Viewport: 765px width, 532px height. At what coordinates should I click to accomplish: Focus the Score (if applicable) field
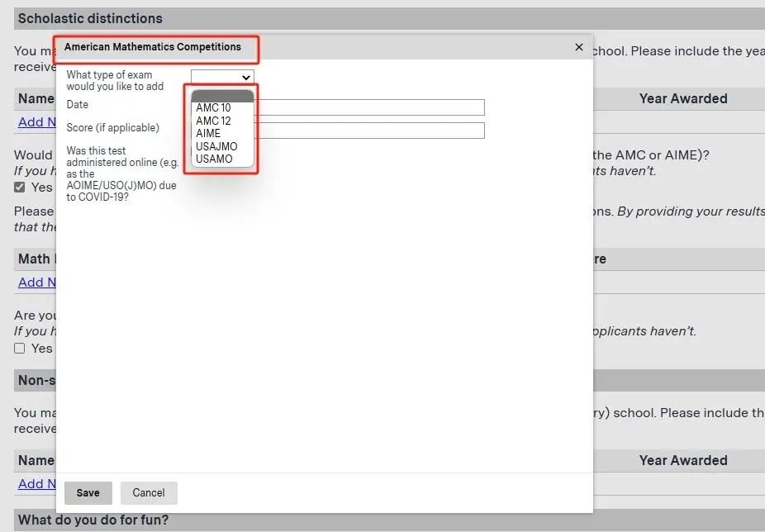click(370, 131)
